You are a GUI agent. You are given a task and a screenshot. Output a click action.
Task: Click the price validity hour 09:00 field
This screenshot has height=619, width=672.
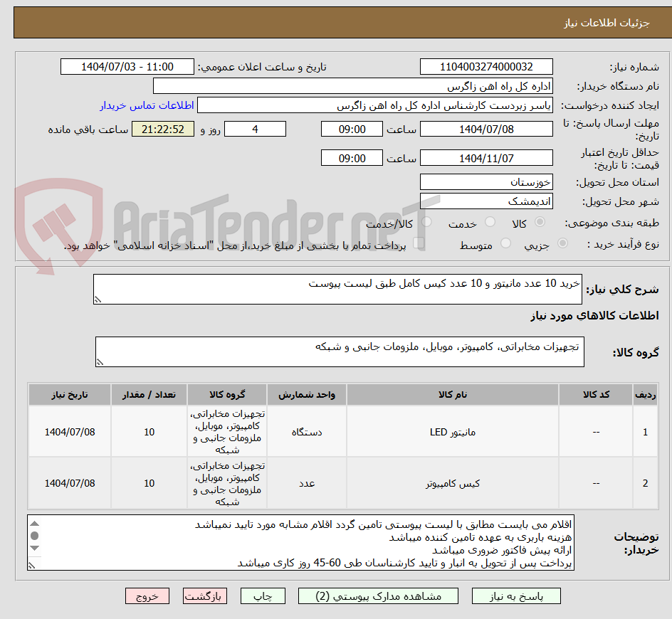click(x=352, y=158)
